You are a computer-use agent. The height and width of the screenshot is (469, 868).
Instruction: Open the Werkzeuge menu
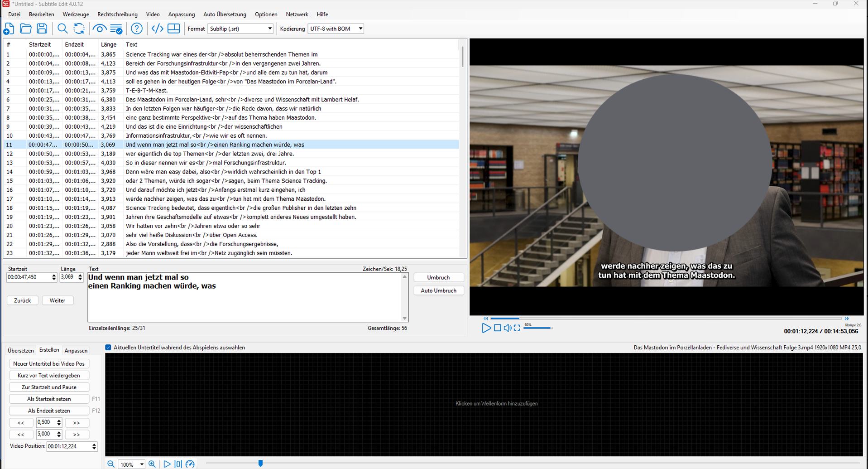76,15
